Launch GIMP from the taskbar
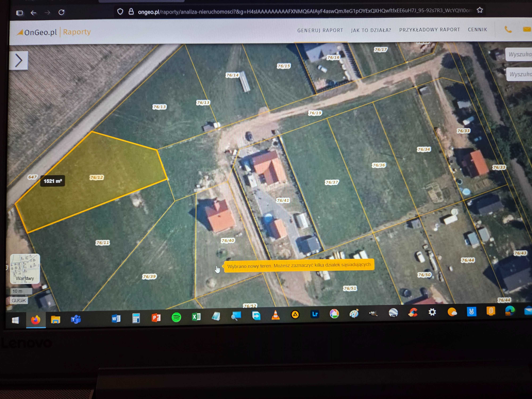This screenshot has width=532, height=399. [373, 313]
